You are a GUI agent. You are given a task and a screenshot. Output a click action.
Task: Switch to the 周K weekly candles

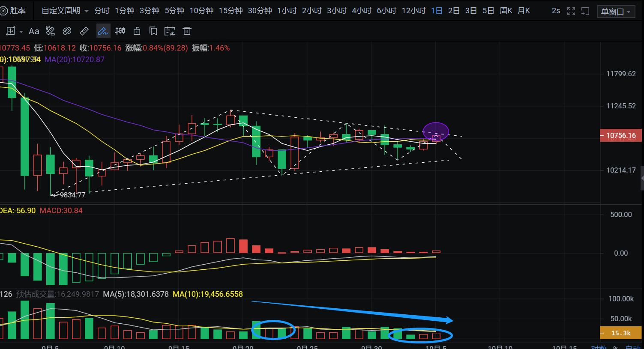point(506,11)
